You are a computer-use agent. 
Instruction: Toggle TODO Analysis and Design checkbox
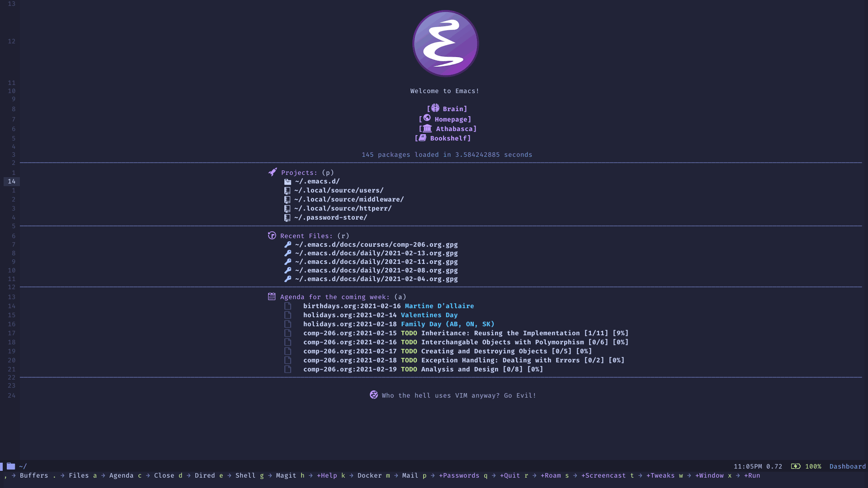tap(288, 369)
